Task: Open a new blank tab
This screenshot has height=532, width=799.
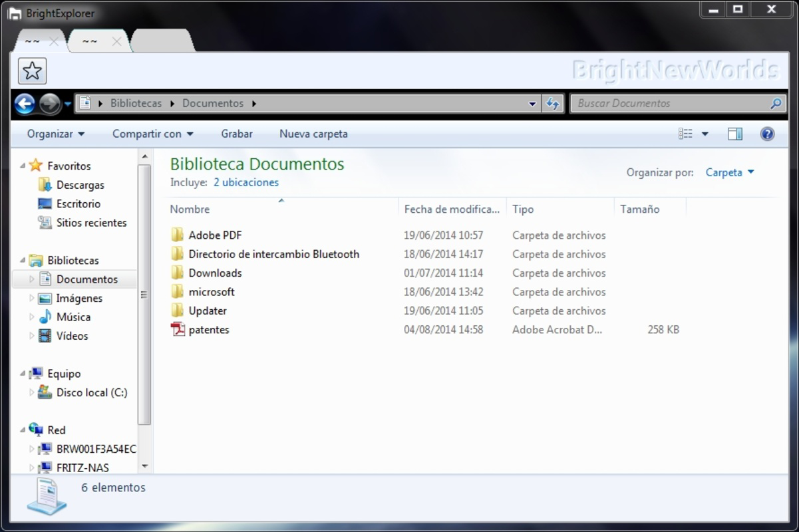Action: click(162, 41)
